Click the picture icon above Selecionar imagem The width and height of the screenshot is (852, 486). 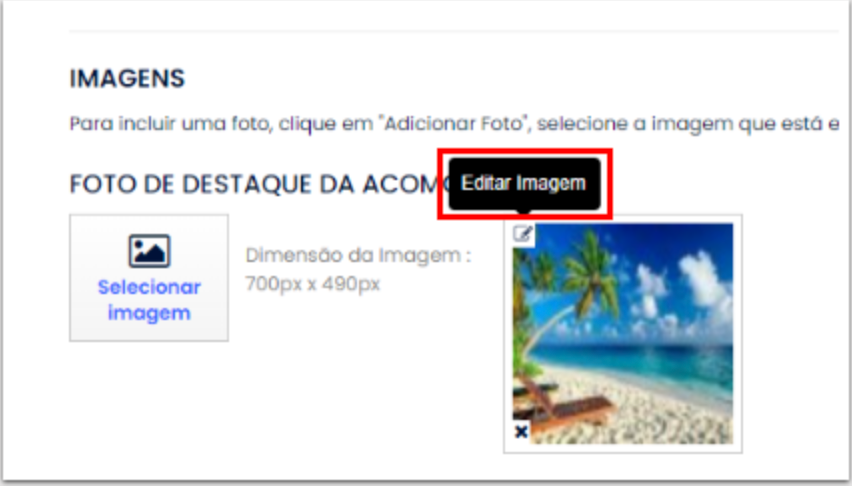tap(149, 251)
